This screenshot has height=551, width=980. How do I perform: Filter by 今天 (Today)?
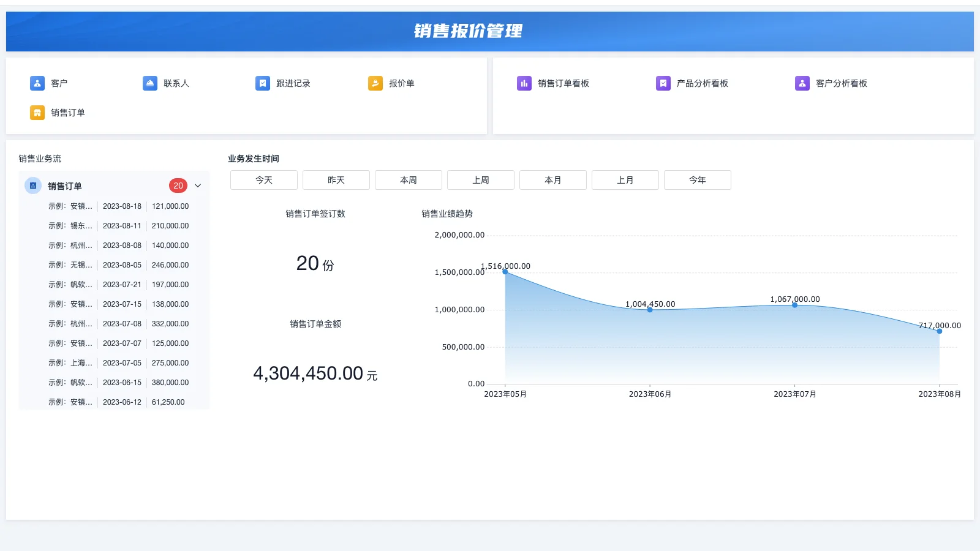coord(263,179)
